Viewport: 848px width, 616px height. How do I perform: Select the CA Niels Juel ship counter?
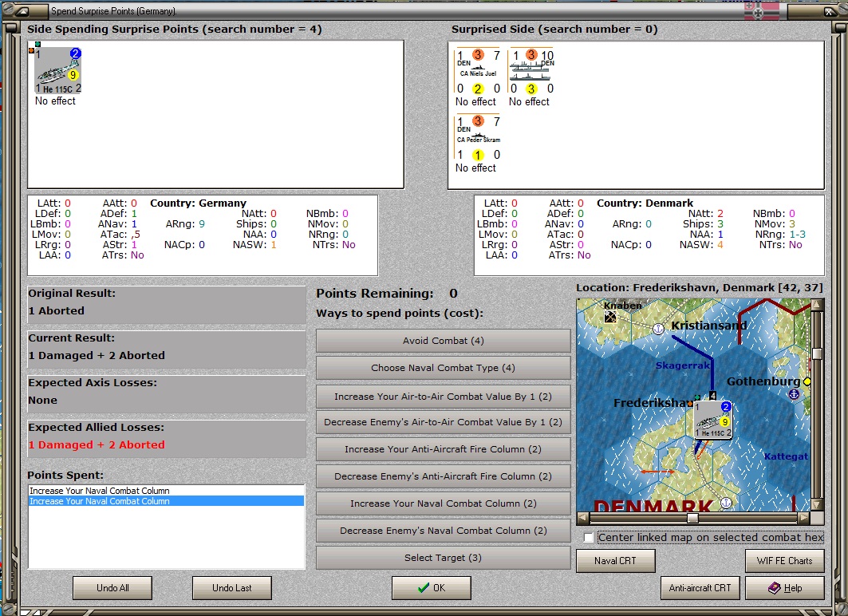pyautogui.click(x=479, y=71)
